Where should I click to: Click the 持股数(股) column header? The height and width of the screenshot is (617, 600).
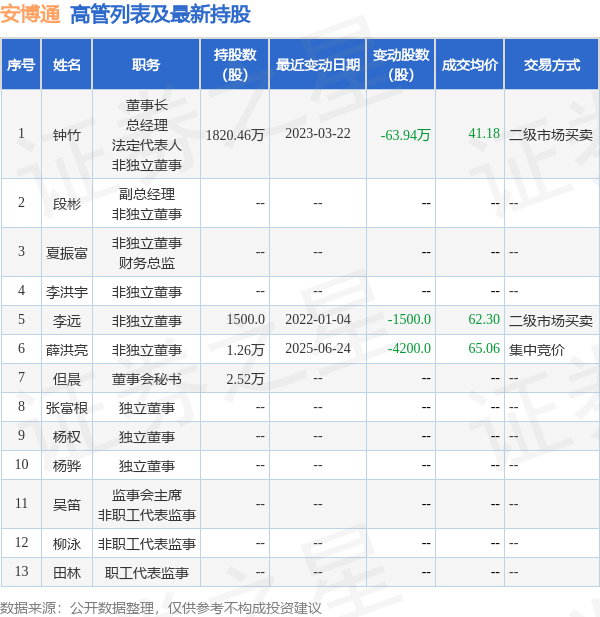pos(235,65)
